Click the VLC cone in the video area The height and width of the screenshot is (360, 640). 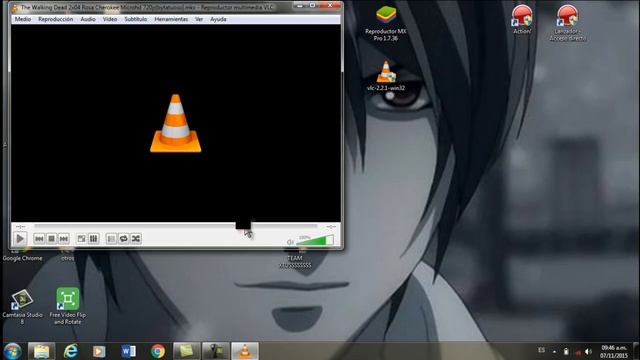click(176, 123)
